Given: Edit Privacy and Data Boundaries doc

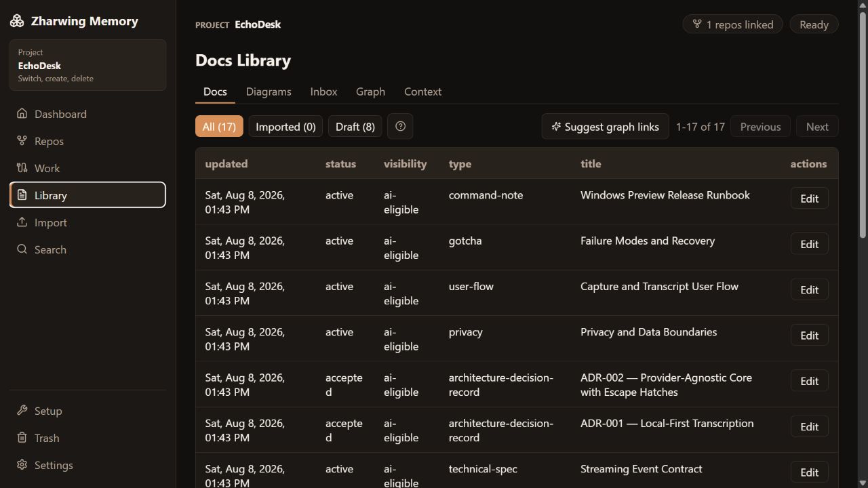Looking at the screenshot, I should (809, 335).
